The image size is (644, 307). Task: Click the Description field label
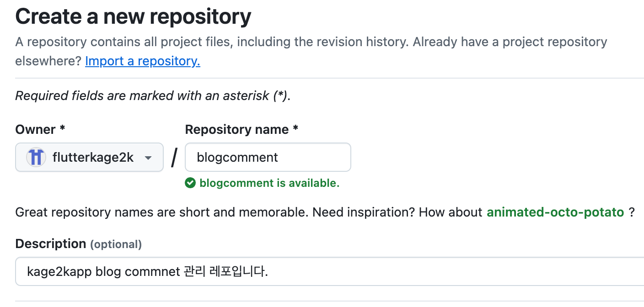50,244
